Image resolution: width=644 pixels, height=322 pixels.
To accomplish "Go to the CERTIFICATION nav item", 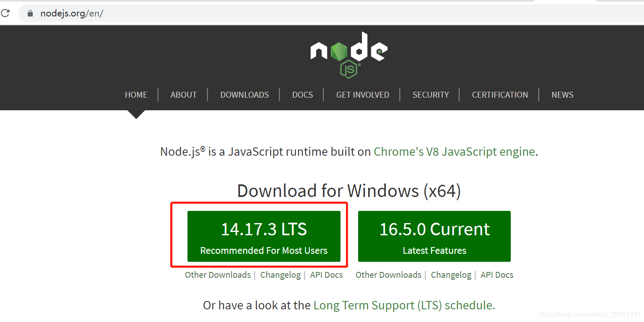I will click(500, 95).
